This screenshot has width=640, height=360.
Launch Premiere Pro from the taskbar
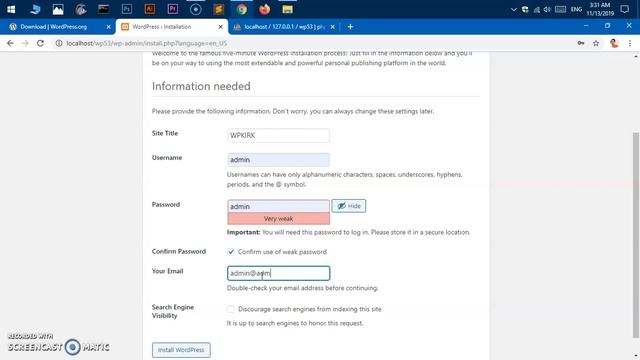click(173, 9)
